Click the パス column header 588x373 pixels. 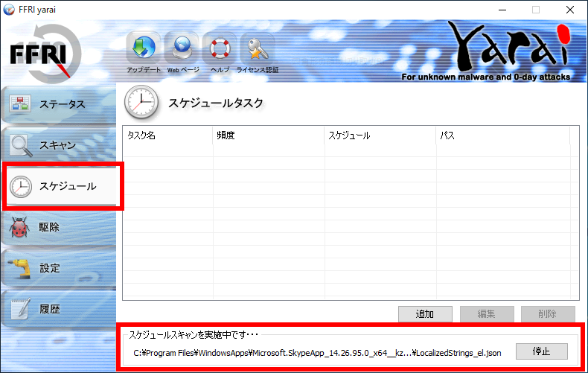coord(503,136)
